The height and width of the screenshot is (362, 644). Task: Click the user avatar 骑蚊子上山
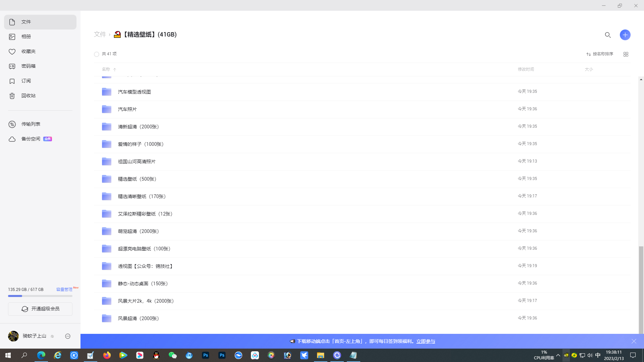(x=13, y=336)
